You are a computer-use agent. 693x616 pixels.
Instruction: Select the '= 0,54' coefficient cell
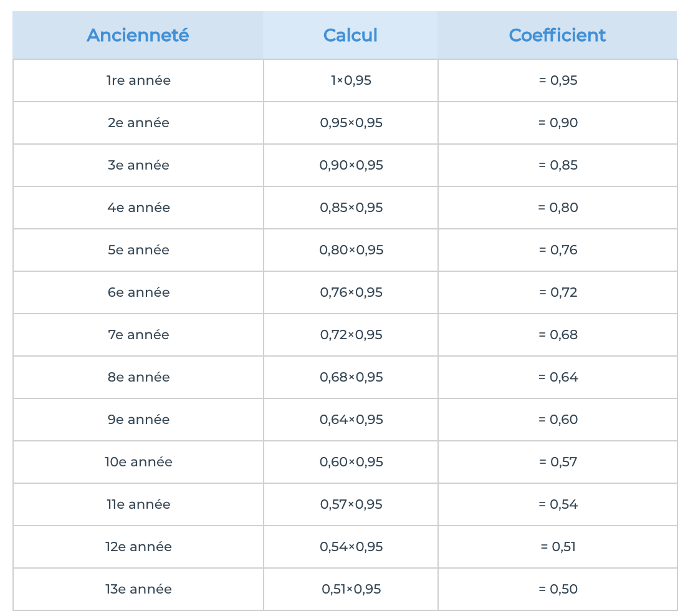click(x=558, y=504)
